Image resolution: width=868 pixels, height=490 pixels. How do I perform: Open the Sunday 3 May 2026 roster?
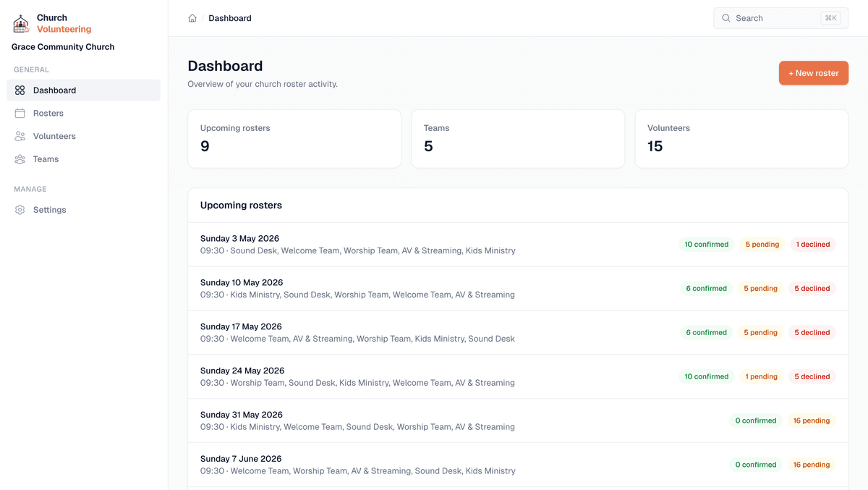(x=518, y=245)
